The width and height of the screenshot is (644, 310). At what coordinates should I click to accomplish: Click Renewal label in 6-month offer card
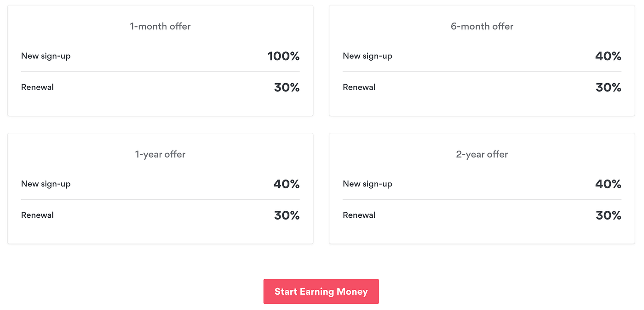[x=359, y=87]
